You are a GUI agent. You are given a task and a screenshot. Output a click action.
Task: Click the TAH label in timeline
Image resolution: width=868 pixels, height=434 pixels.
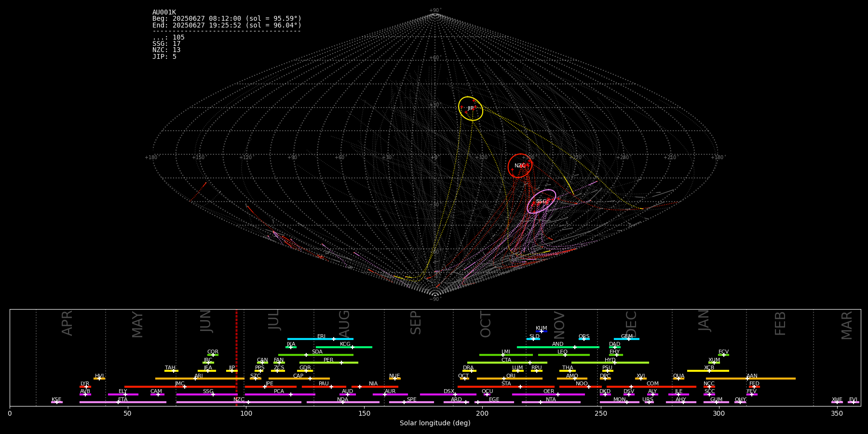click(170, 368)
